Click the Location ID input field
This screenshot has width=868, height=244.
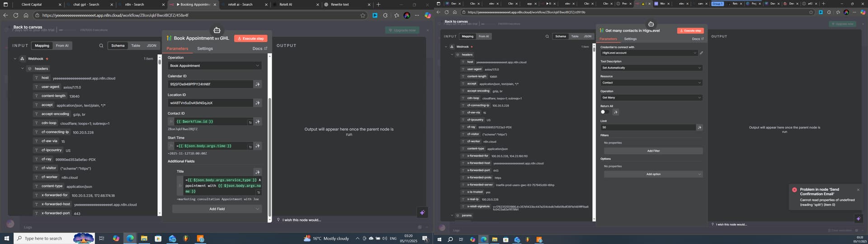point(210,103)
